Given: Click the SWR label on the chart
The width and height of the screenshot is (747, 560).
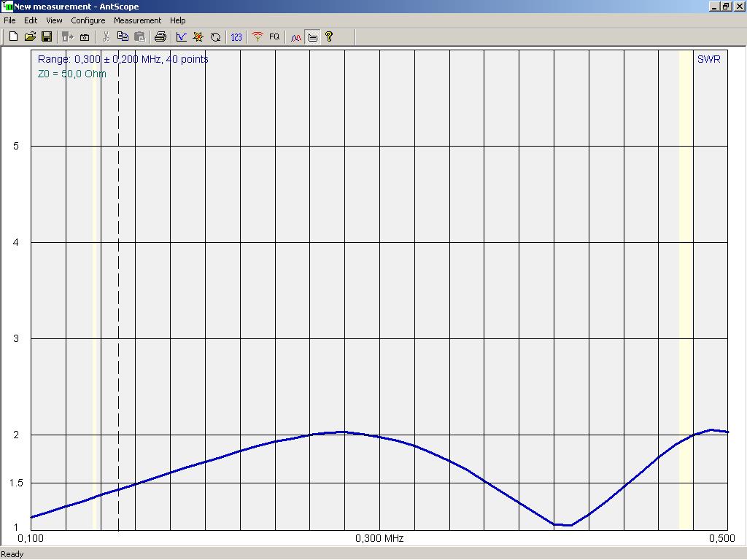Looking at the screenshot, I should (708, 59).
